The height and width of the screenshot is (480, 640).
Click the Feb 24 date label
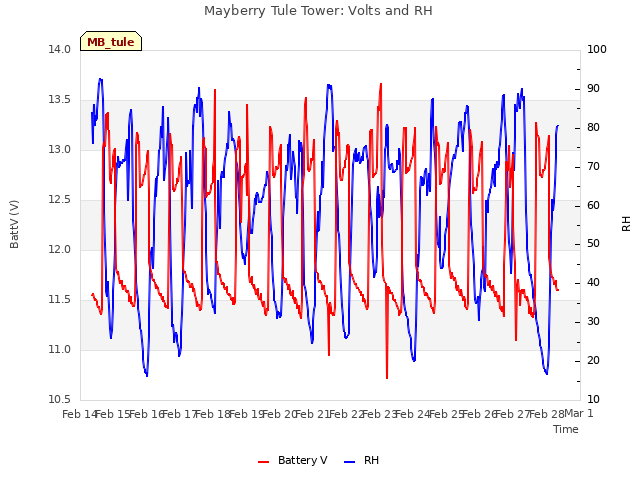(x=413, y=414)
